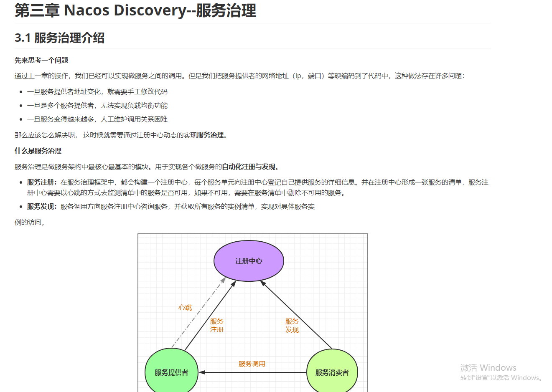The image size is (552, 392).
Task: Click the bold label 服务注册：
Action: [42, 182]
